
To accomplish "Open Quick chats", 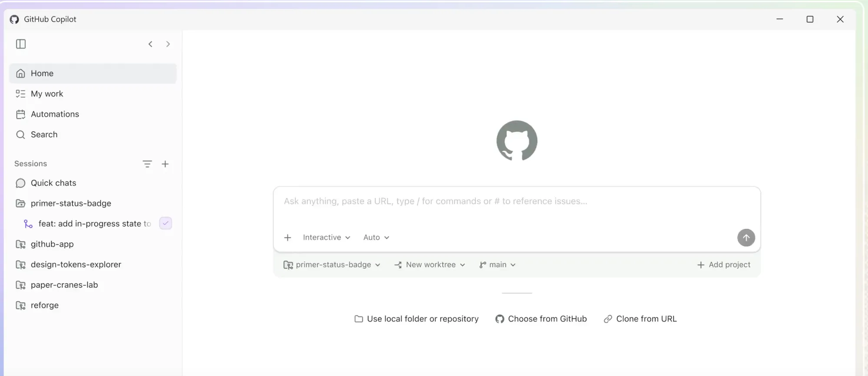I will (93, 183).
